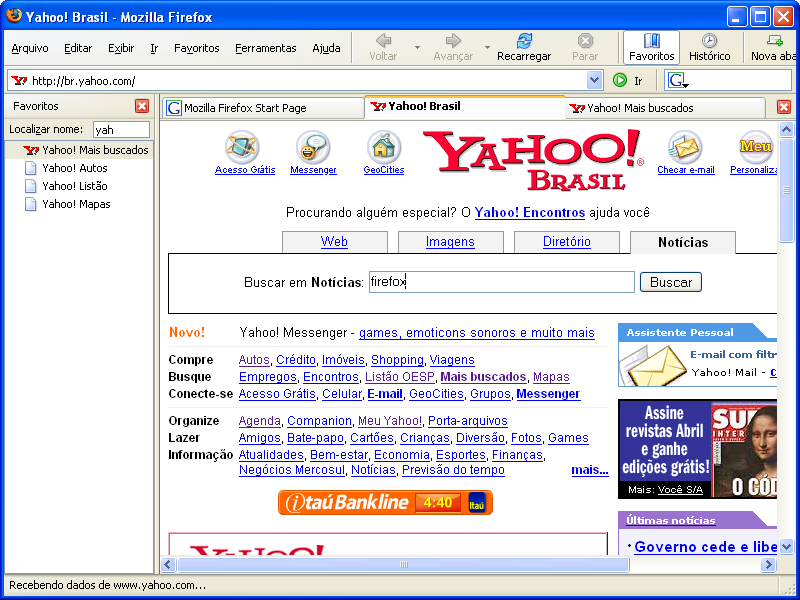The image size is (800, 600).
Task: Toggle the Favoritos sidebar toolbar button
Action: point(652,47)
